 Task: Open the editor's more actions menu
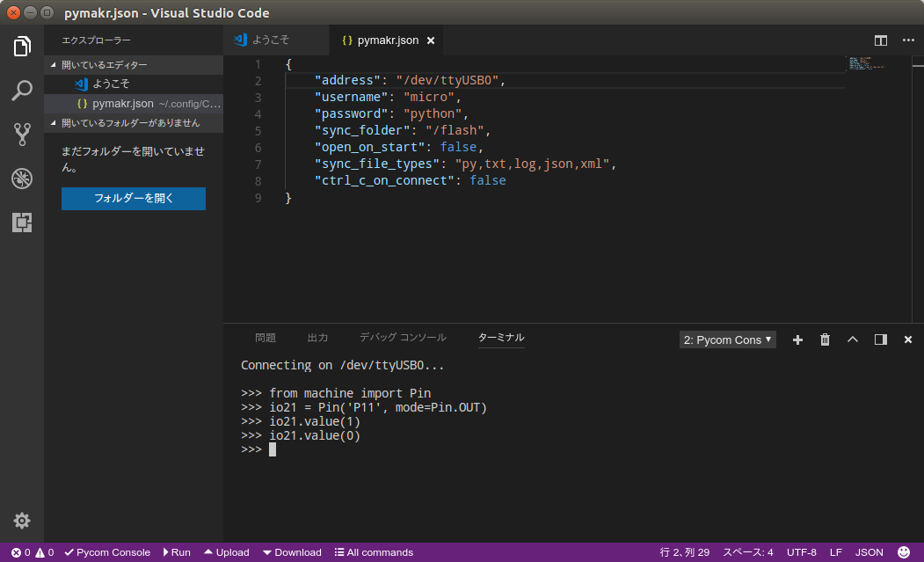pos(908,40)
